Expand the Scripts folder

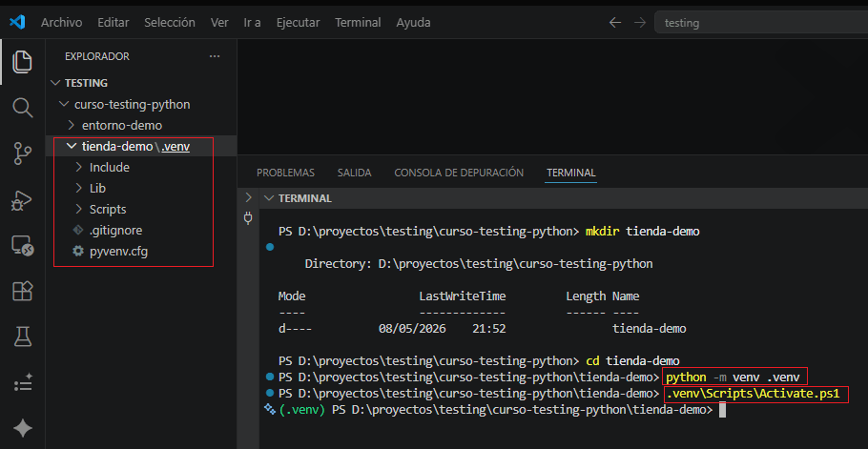(79, 209)
